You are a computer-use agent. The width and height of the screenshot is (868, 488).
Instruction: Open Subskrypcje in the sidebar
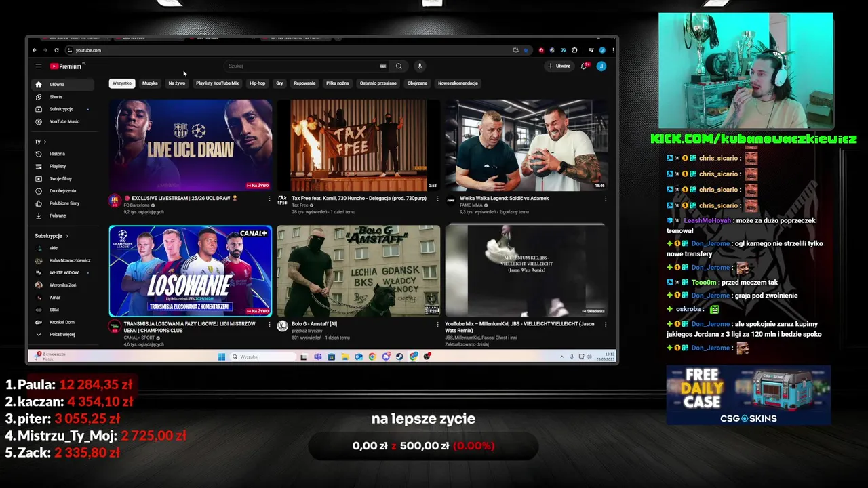[62, 109]
